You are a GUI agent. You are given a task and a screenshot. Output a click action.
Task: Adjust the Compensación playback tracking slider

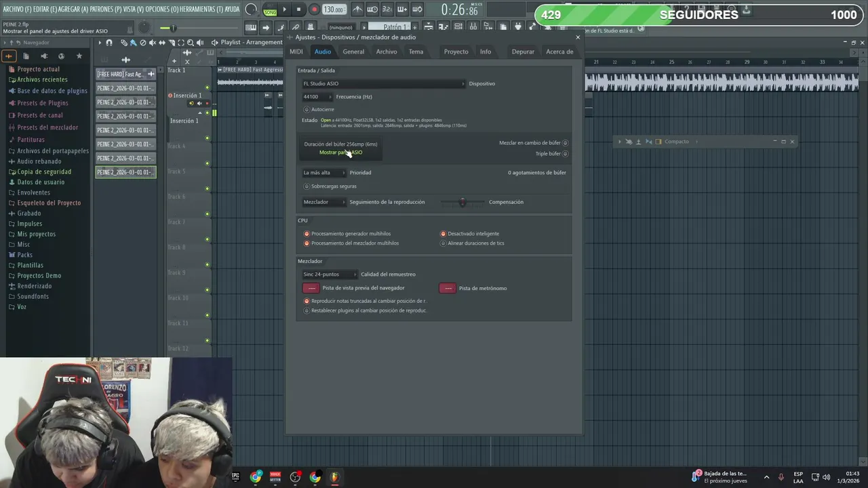pos(462,202)
